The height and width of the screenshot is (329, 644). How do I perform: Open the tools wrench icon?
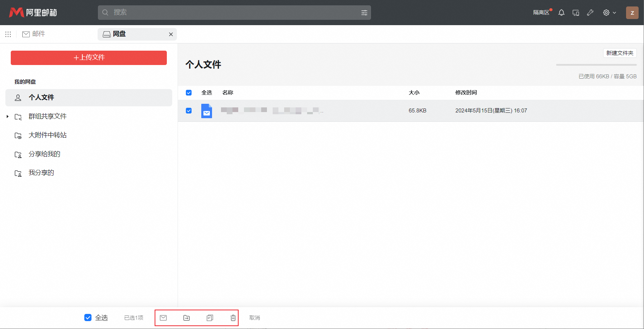[x=590, y=12]
